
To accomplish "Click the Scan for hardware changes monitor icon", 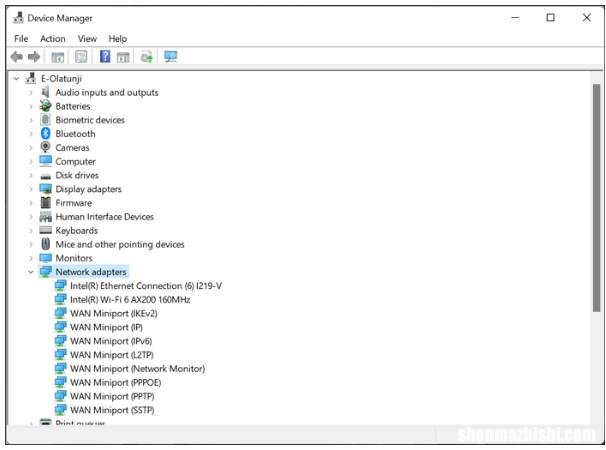I will coord(170,57).
